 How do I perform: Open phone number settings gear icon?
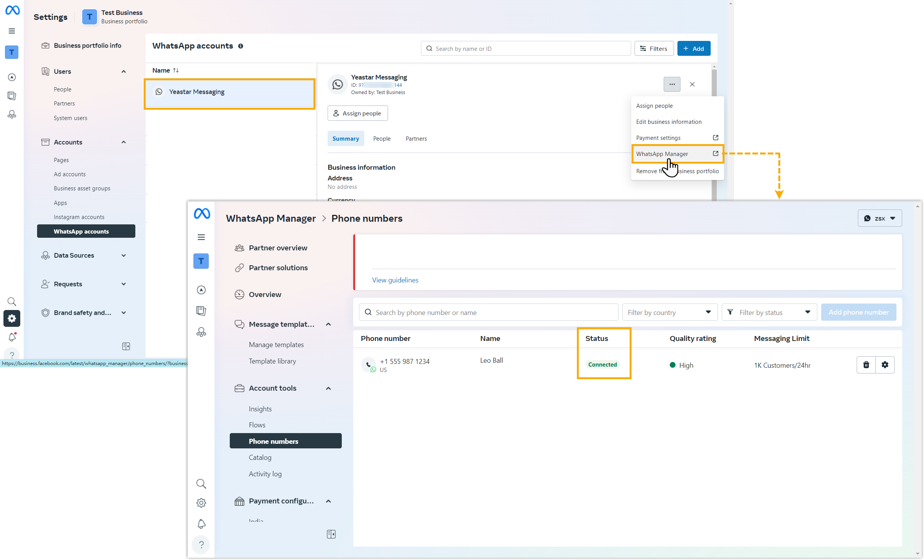coord(885,365)
